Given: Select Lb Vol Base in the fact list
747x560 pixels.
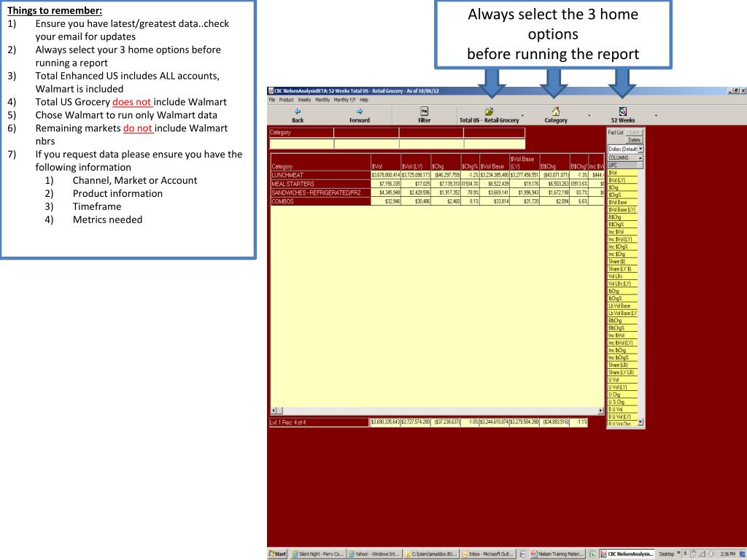Looking at the screenshot, I should click(622, 306).
